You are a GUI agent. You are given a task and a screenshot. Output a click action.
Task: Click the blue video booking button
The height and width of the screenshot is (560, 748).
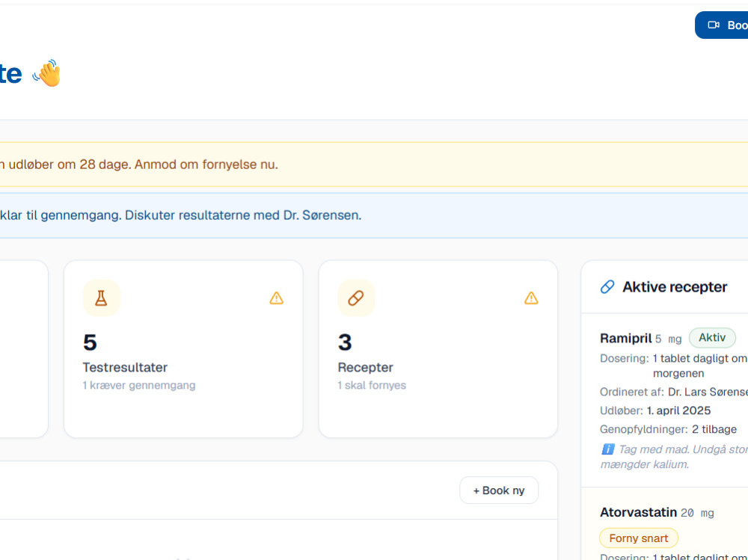[x=721, y=25]
